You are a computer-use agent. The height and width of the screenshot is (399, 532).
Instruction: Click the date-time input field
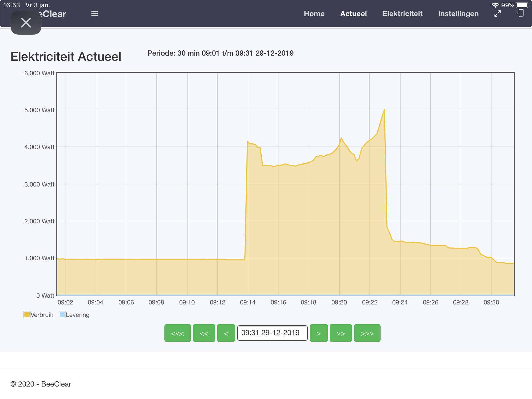coord(272,333)
